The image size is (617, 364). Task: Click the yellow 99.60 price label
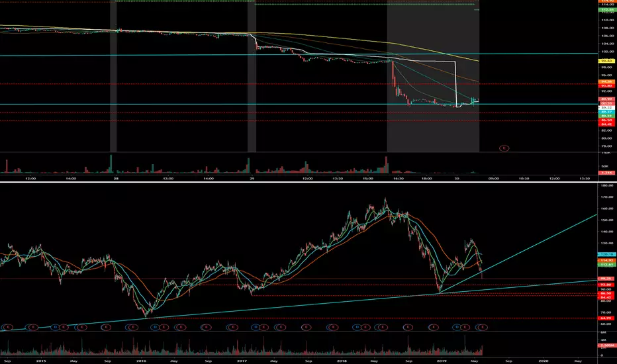click(606, 61)
